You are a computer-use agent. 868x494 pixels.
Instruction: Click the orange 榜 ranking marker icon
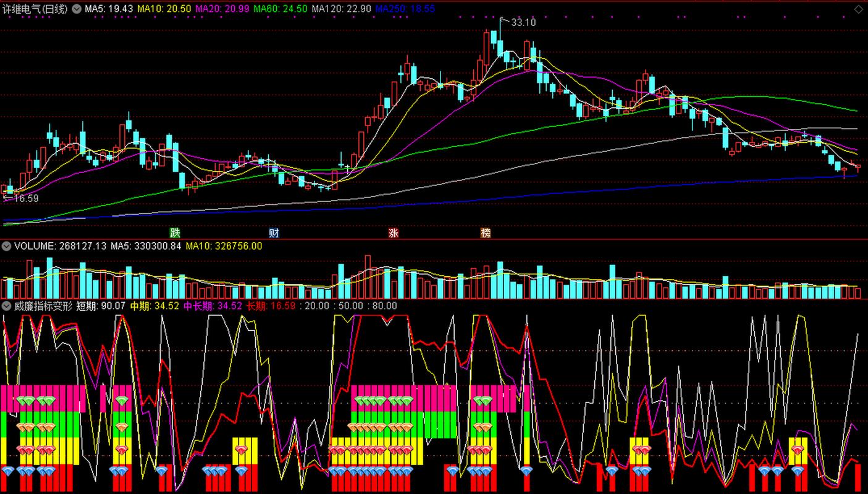tap(486, 233)
